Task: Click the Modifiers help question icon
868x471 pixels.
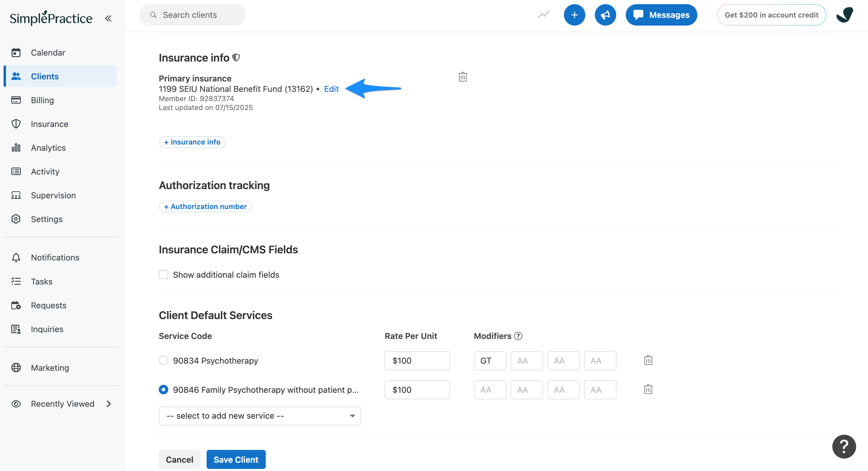Action: (518, 336)
